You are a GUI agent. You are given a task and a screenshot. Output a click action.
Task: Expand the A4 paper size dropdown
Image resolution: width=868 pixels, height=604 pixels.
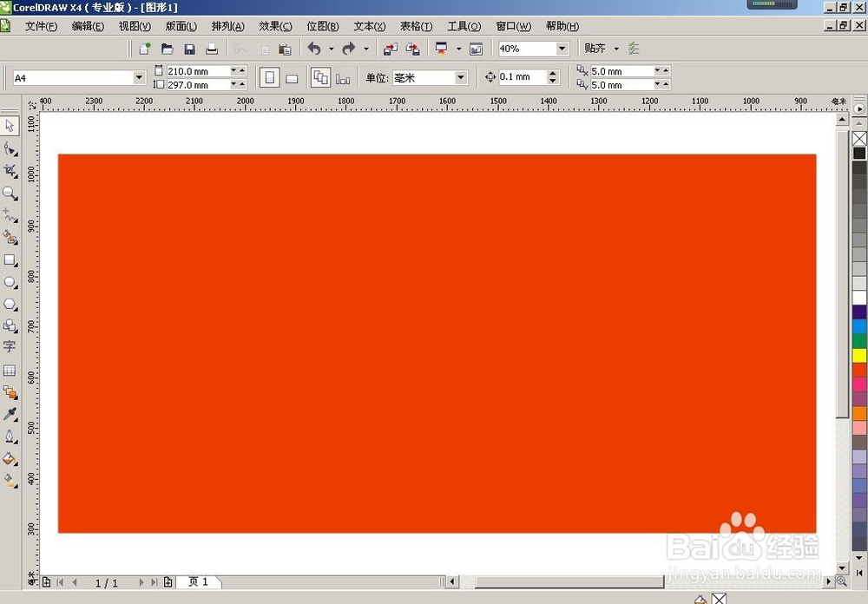point(140,77)
